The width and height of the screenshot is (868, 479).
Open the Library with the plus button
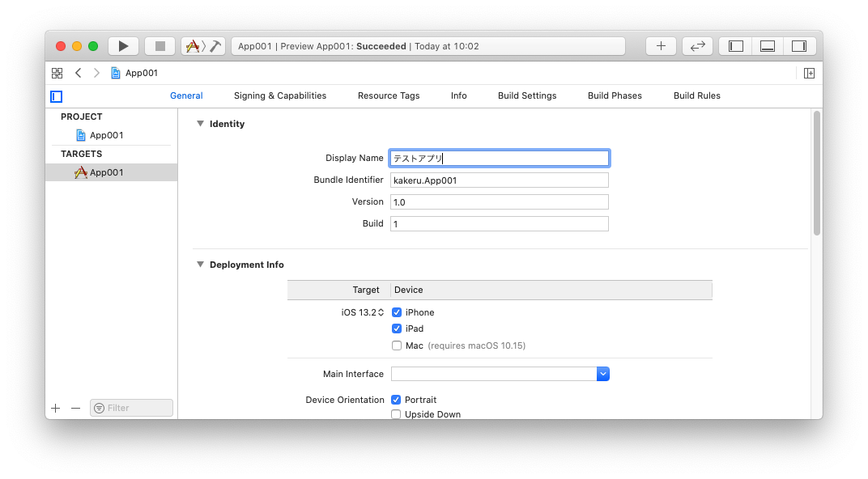pyautogui.click(x=661, y=46)
